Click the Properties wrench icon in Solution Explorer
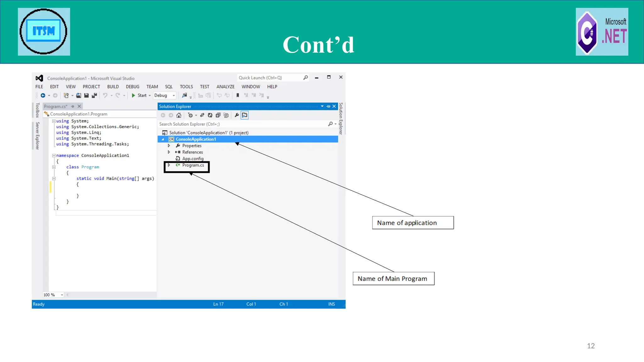644x362 pixels. [237, 115]
